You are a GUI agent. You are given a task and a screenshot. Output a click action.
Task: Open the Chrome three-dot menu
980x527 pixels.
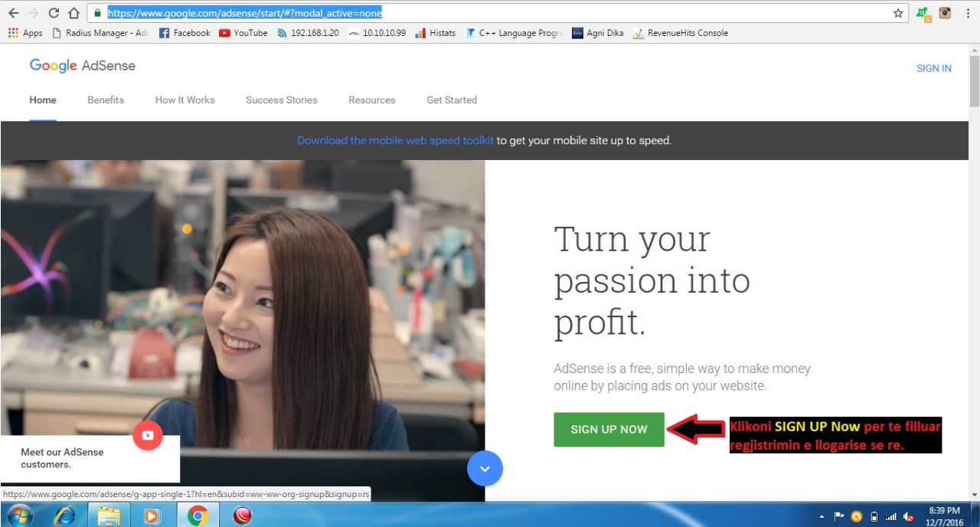968,13
